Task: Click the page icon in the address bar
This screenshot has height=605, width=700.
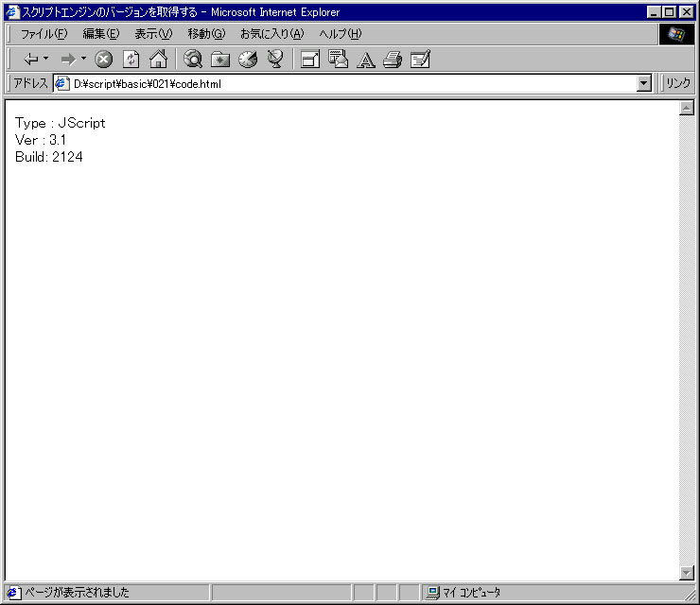Action: coord(62,83)
